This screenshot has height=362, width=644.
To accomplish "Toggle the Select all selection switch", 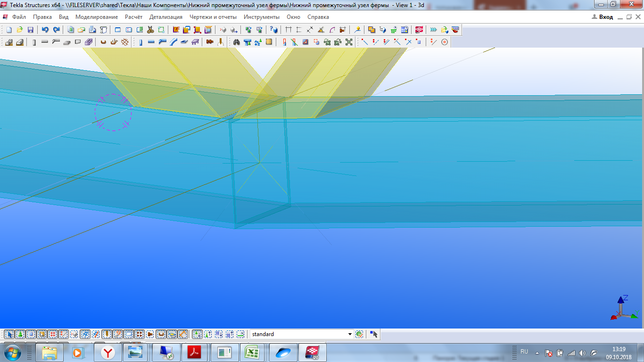I will (x=8, y=334).
